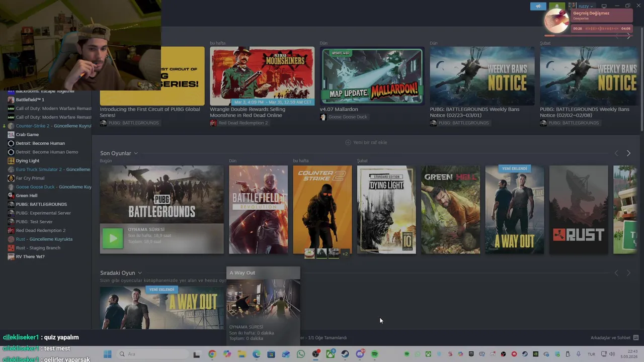Viewport: 644px width, 362px height.
Task: Open the A Way Out banner in Sıradaki Oyun
Action: click(x=162, y=308)
